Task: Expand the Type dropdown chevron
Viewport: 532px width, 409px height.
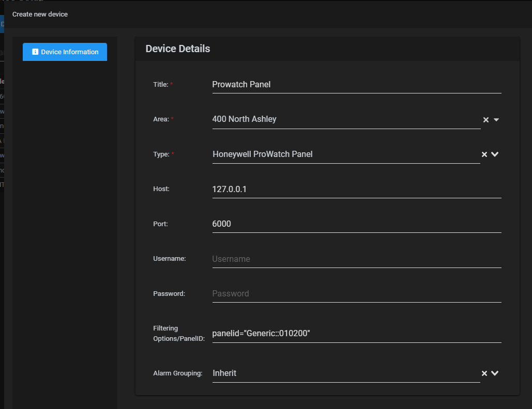Action: tap(496, 154)
